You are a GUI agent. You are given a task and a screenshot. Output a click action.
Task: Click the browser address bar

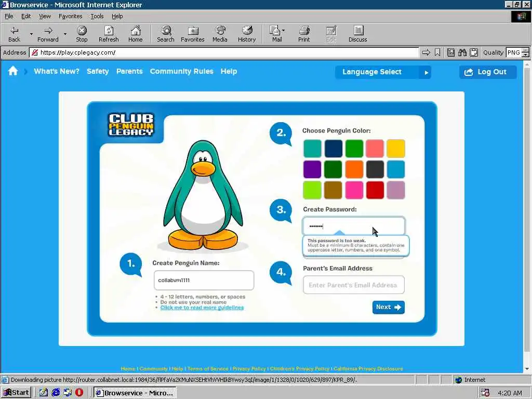pyautogui.click(x=224, y=52)
